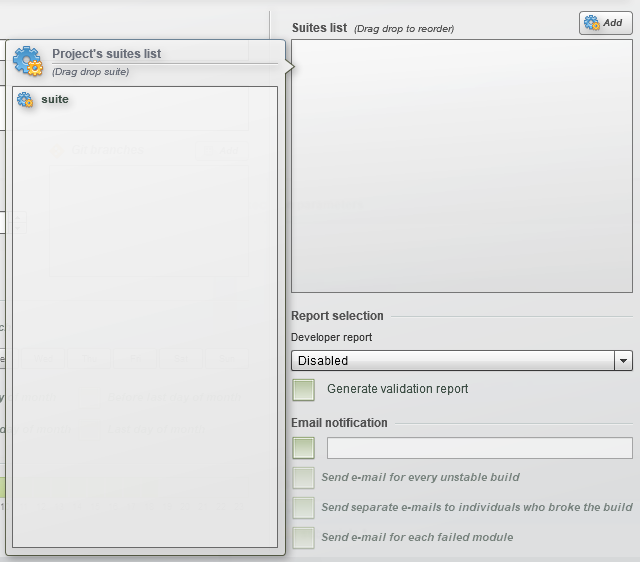Viewport: 640px width, 562px height.
Task: Click the Project's suites list popup title
Action: 107,54
